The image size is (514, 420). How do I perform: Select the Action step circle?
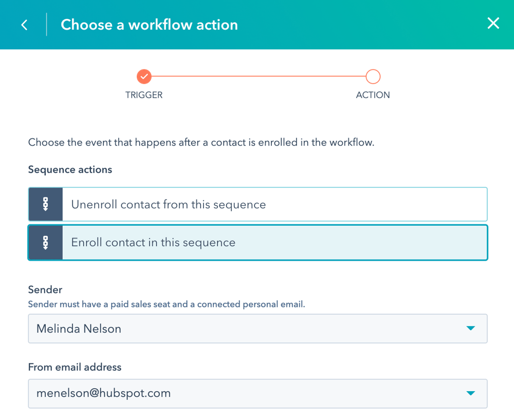(373, 77)
